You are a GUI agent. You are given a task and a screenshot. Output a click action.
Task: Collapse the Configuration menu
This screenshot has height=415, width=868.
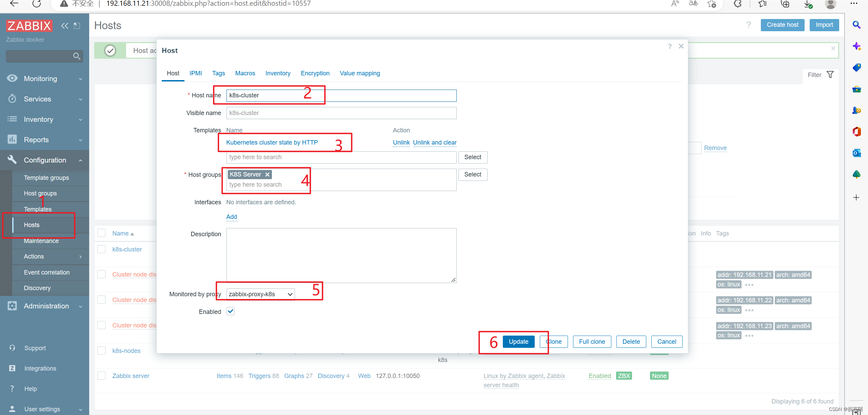tap(80, 161)
